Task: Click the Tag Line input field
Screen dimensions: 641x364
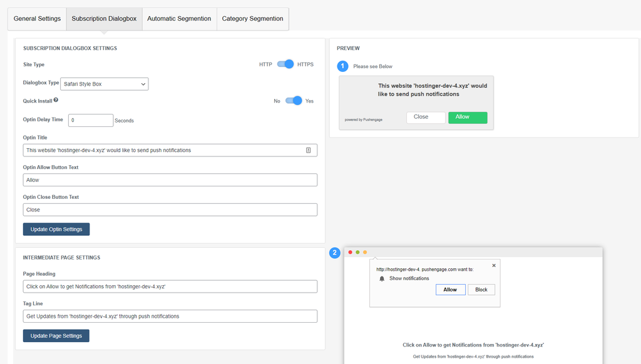Action: [x=170, y=316]
